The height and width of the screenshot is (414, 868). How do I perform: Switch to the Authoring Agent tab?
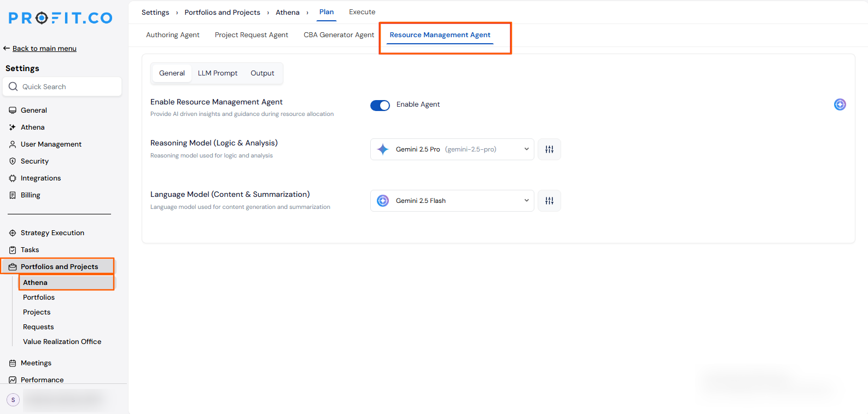[173, 35]
